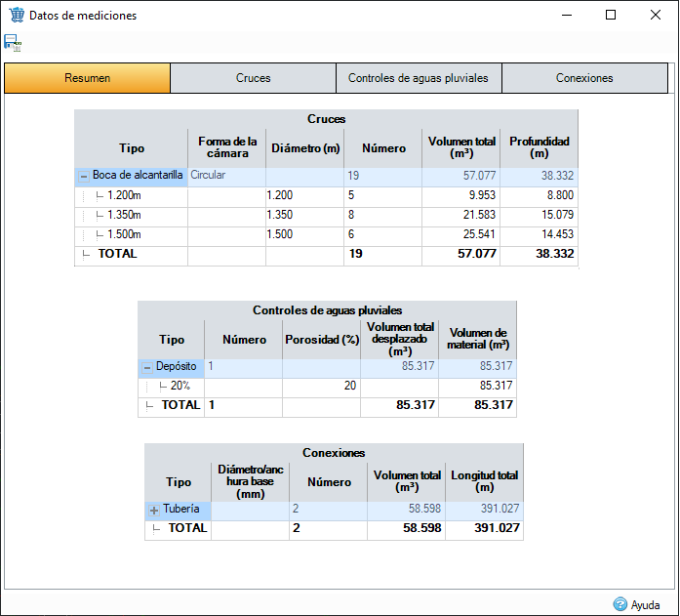This screenshot has height=616, width=680.
Task: Click the Conexiones table title
Action: click(x=334, y=453)
